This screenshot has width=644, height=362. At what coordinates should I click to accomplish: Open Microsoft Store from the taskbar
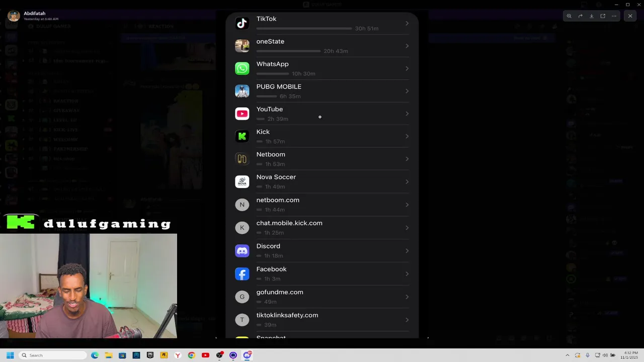coord(122,355)
